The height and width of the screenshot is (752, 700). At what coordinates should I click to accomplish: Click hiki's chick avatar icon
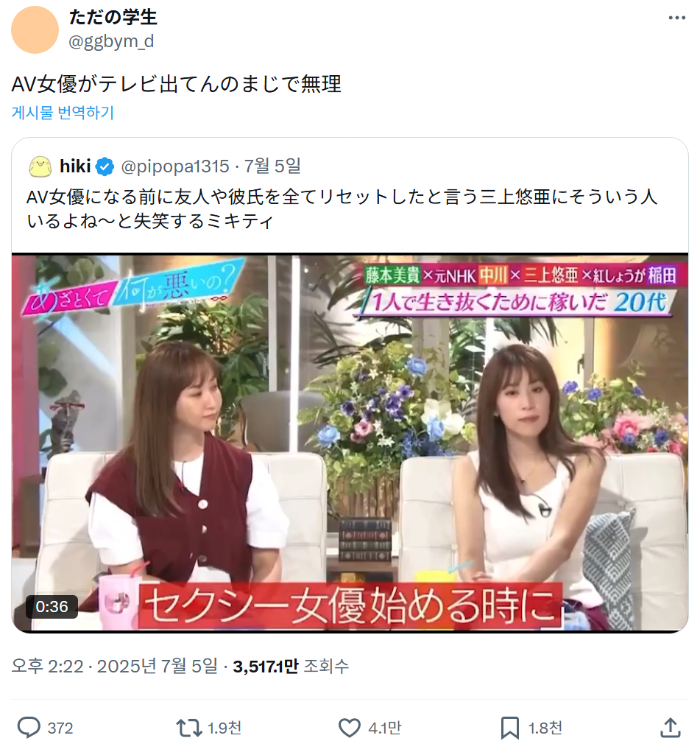[x=40, y=166]
